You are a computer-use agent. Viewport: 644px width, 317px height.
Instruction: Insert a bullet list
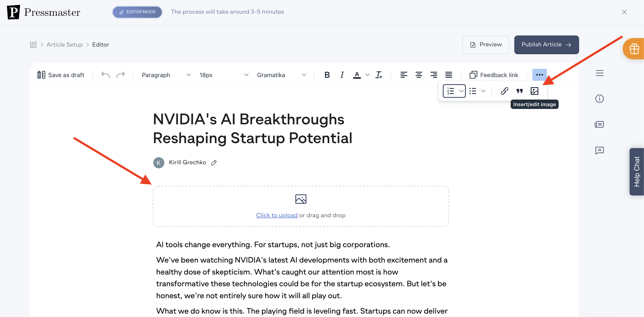473,91
